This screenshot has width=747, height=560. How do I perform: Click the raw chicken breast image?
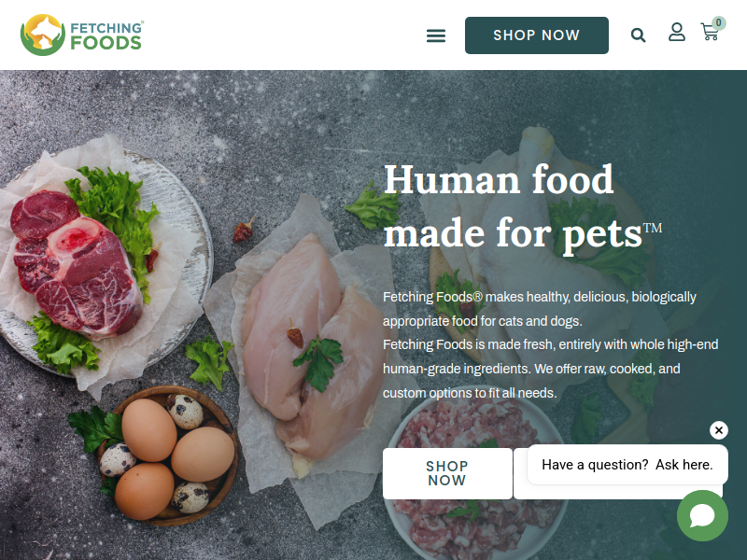(312, 351)
